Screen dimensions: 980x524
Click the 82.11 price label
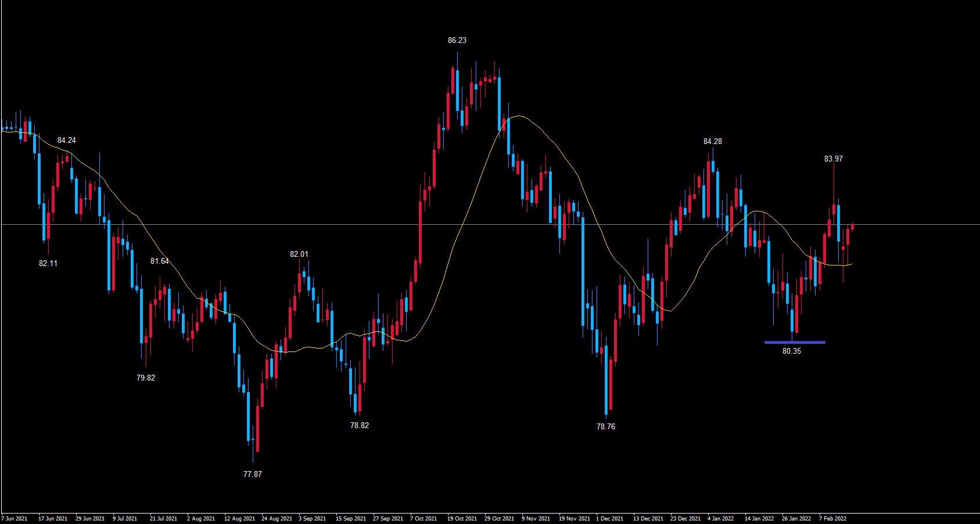pos(48,263)
